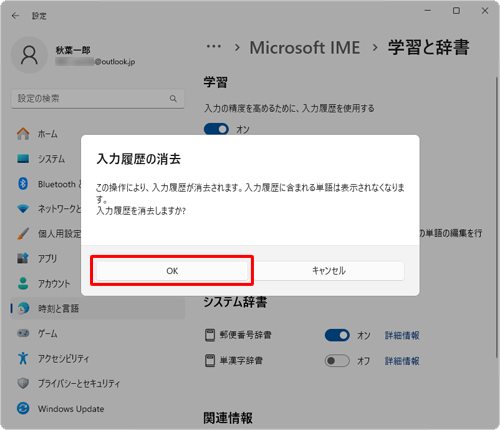
Task: Open ゲーム controller icon
Action: (23, 333)
